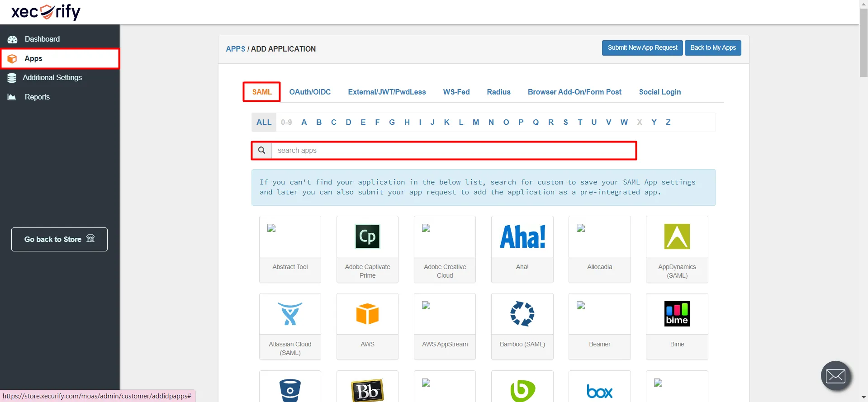Image resolution: width=868 pixels, height=402 pixels.
Task: Filter apps by letter W
Action: (624, 122)
